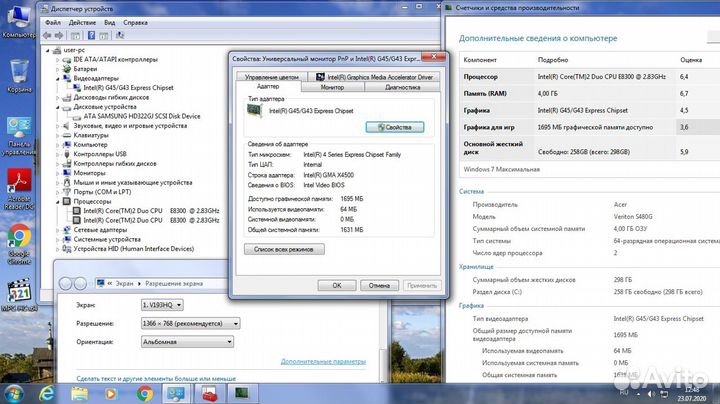Image resolution: width=720 pixels, height=404 pixels.
Task: Select the Батареи tree item
Action: [x=85, y=69]
